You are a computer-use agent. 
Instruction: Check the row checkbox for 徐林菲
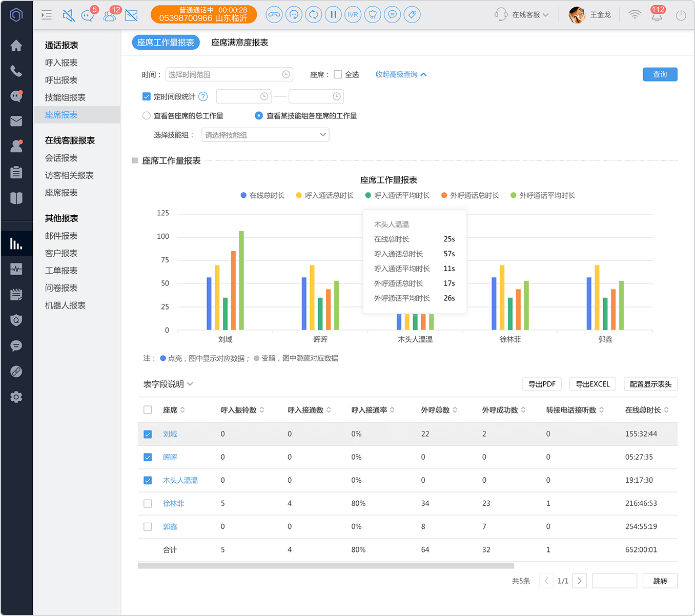click(148, 503)
